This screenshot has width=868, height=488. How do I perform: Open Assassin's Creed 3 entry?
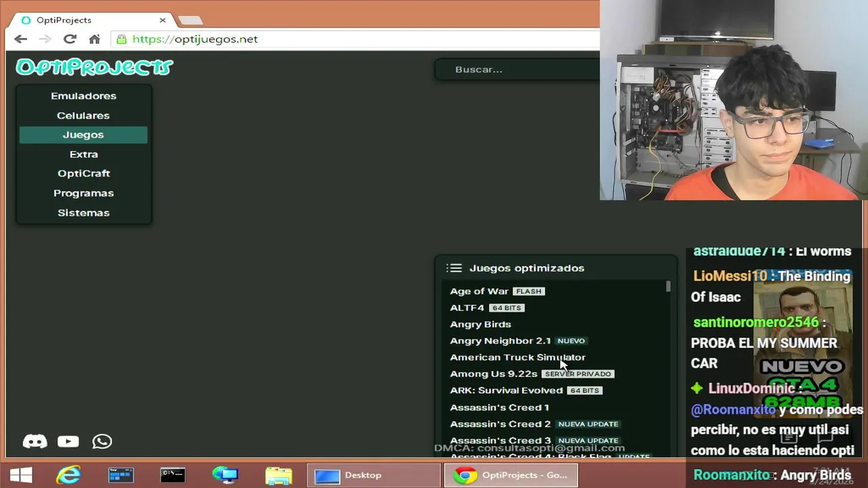coord(500,441)
